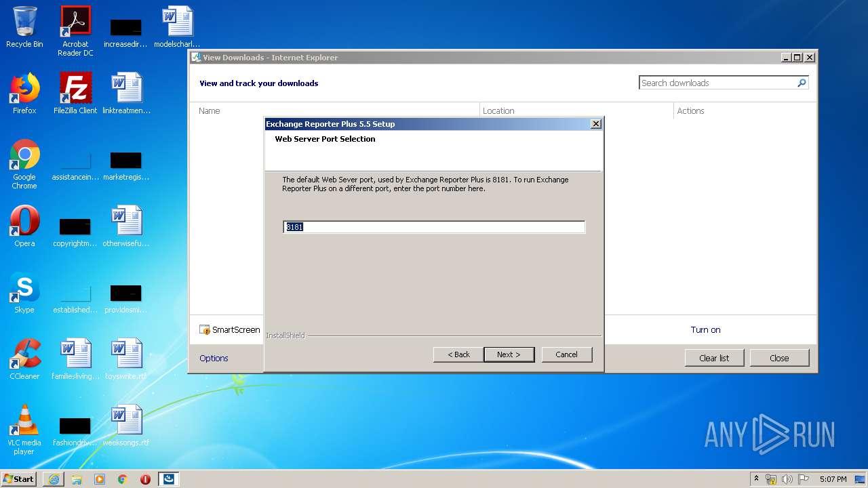Image resolution: width=868 pixels, height=488 pixels.
Task: Open the Start menu
Action: pyautogui.click(x=18, y=479)
